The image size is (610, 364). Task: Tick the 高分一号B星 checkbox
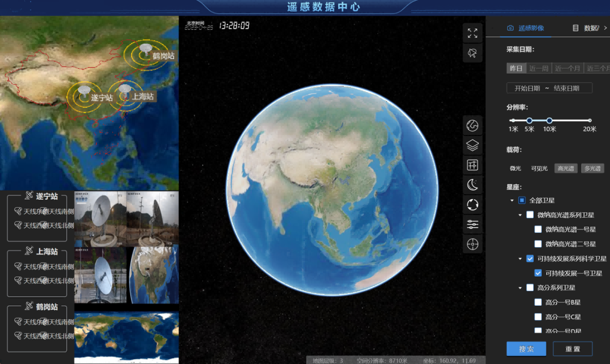pyautogui.click(x=538, y=302)
